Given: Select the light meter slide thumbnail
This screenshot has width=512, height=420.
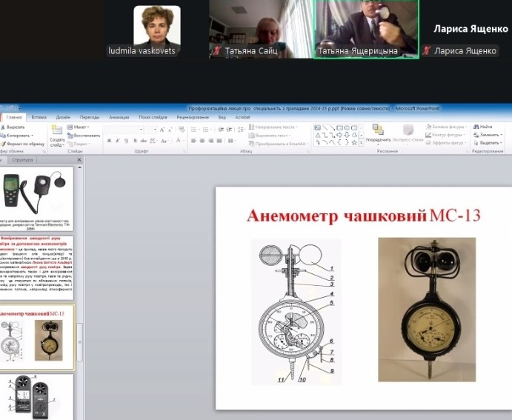Looking at the screenshot, I should (x=36, y=195).
